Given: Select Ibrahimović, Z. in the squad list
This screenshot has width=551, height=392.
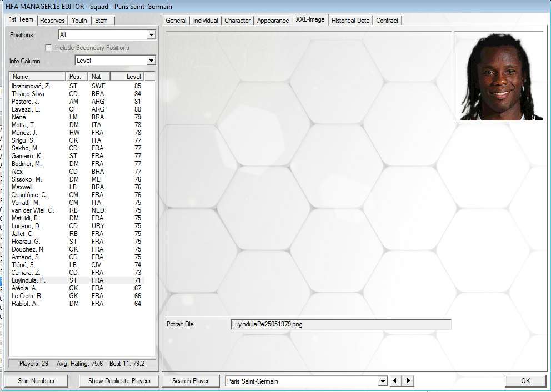Looking at the screenshot, I should pos(31,86).
